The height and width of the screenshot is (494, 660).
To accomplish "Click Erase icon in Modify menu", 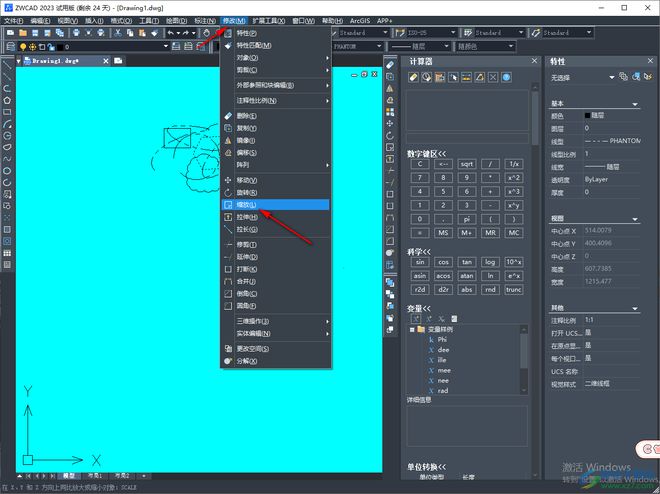I will (228, 116).
